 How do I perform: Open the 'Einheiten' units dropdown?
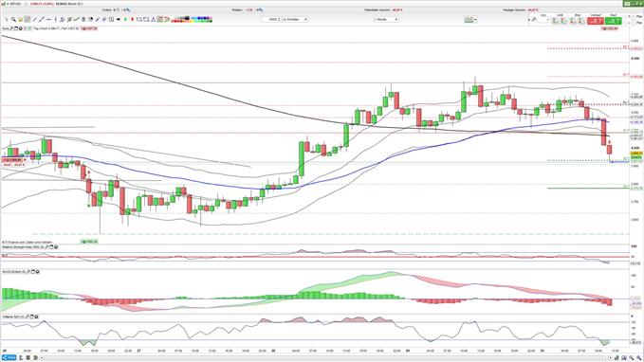pyautogui.click(x=295, y=19)
